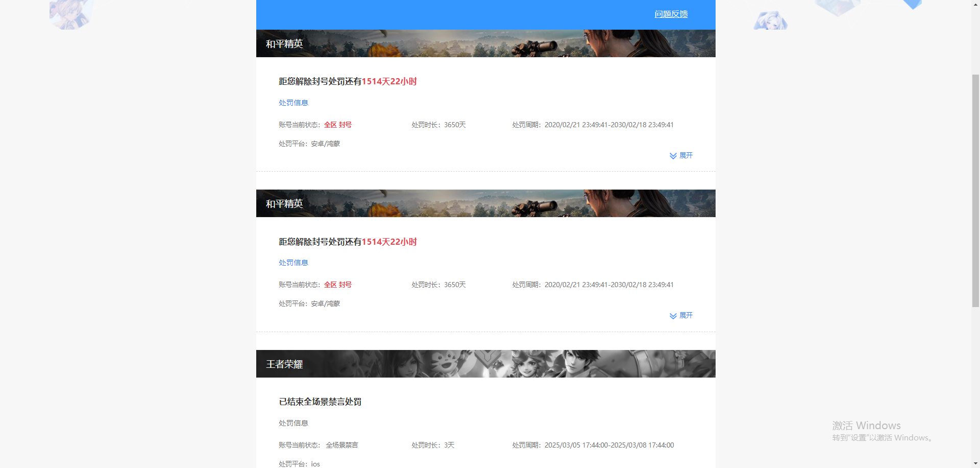Click the 和平精英 game banner image at top
This screenshot has height=468, width=980.
click(485, 43)
